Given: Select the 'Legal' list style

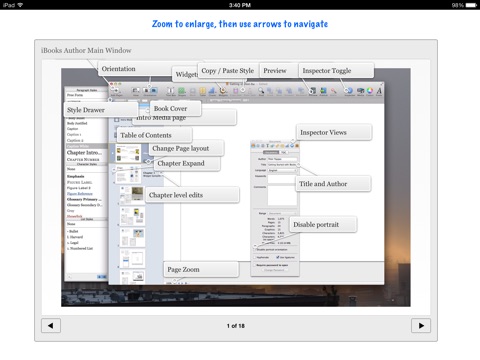Looking at the screenshot, I should pos(73,243).
